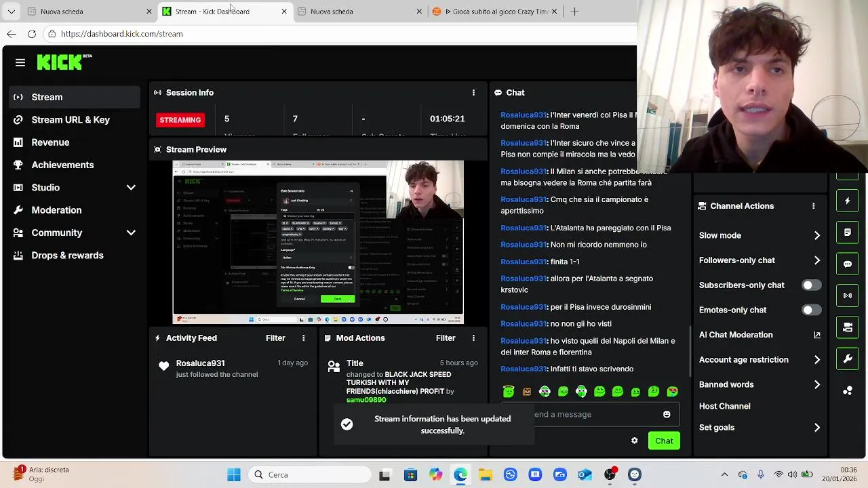Open AI Chat Moderation external link

[817, 335]
